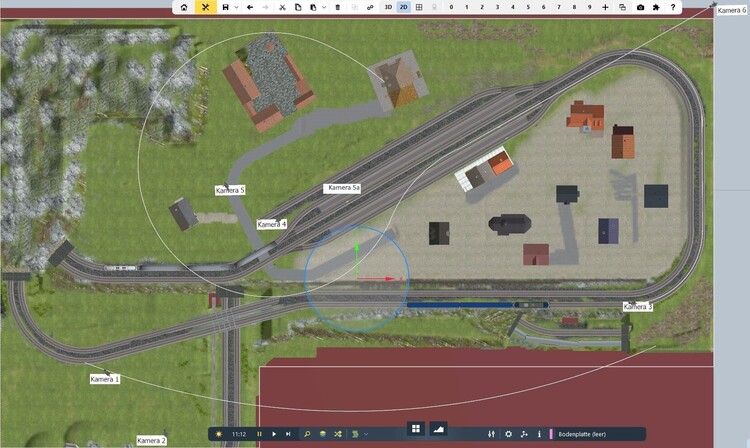Open the gear properties icon
The height and width of the screenshot is (448, 750).
[x=508, y=434]
